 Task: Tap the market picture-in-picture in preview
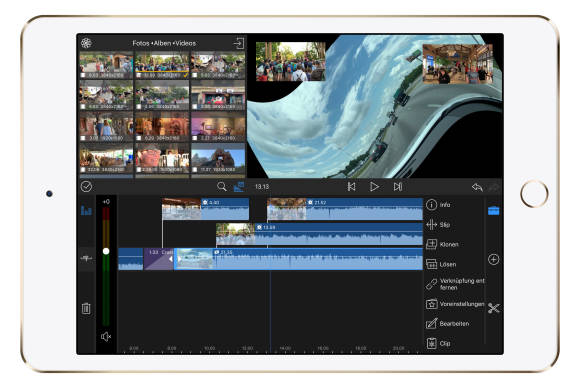[458, 64]
